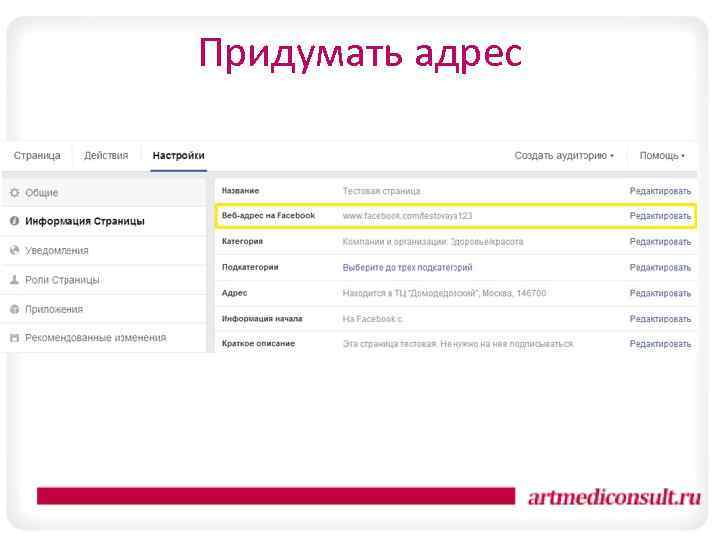Click the Категория field label
720x540 pixels.
(242, 241)
